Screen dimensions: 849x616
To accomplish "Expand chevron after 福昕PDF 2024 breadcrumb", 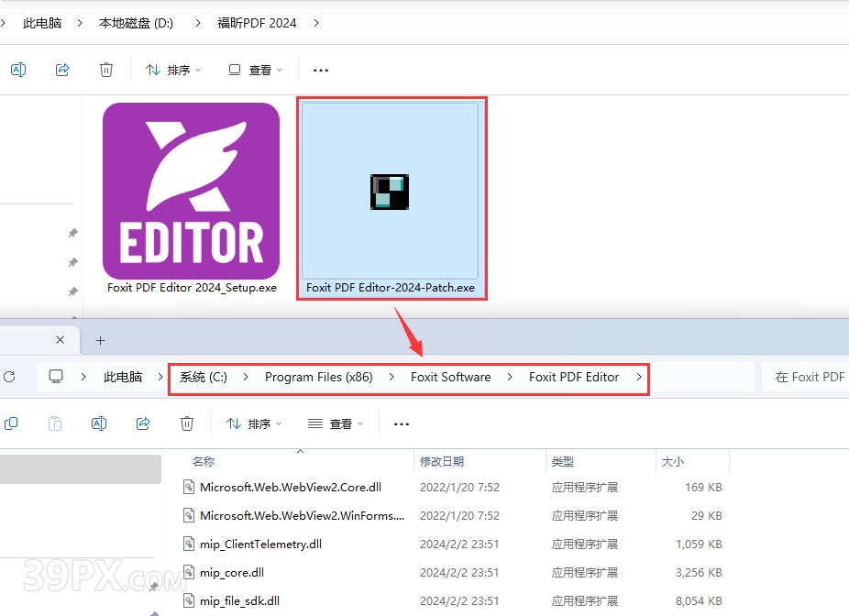I will [x=316, y=23].
